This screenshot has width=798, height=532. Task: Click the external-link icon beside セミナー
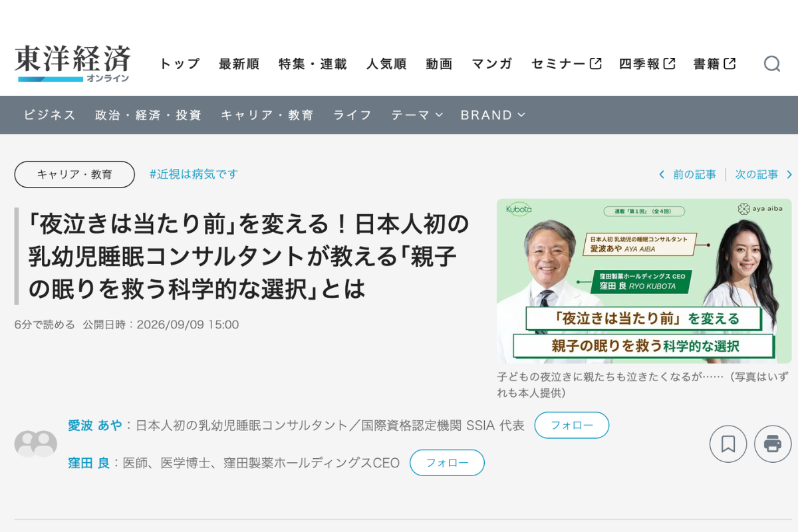[596, 64]
